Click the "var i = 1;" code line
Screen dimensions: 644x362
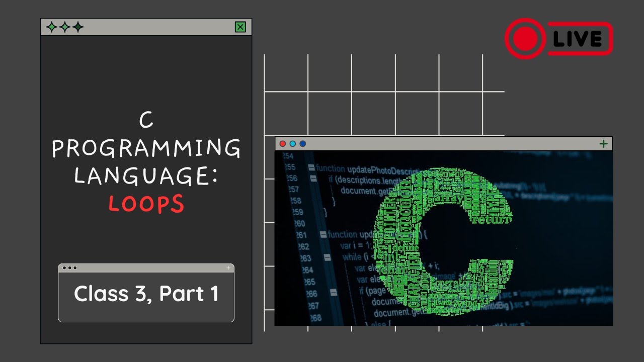pyautogui.click(x=357, y=245)
